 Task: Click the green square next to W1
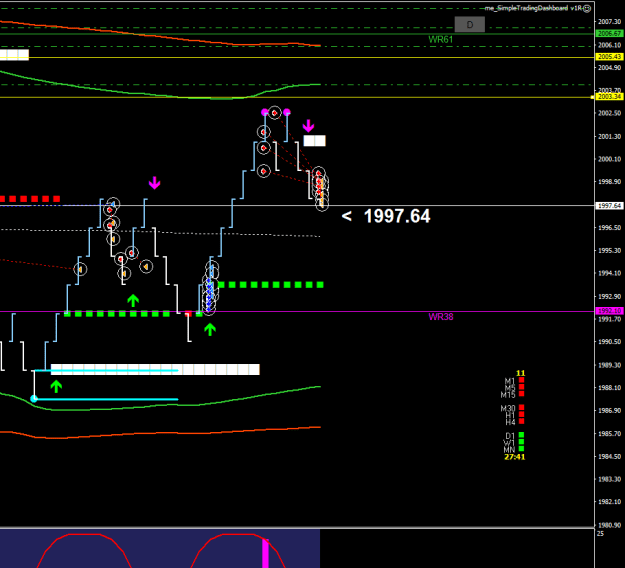521,442
